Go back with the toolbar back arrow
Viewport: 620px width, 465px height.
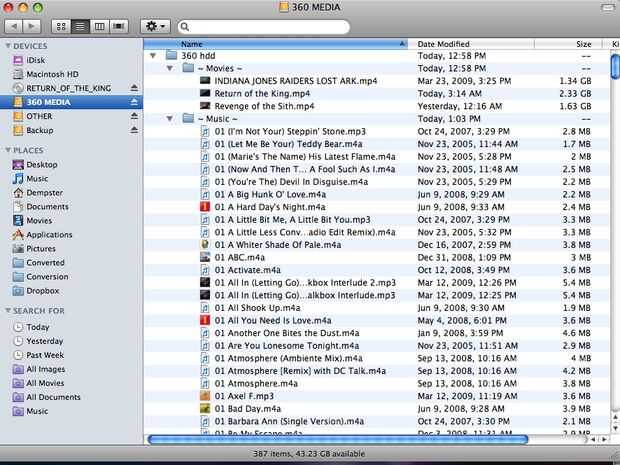click(x=14, y=26)
